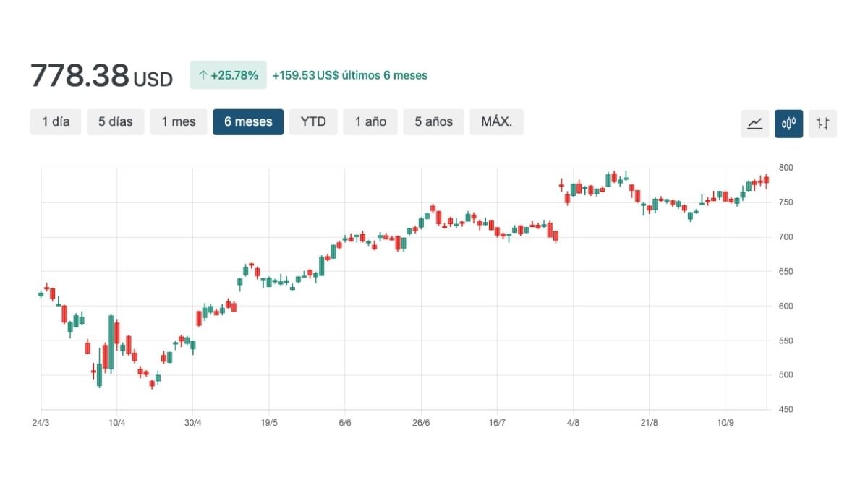The height and width of the screenshot is (488, 868).
Task: Show the MÁX. full price history
Action: coord(496,122)
